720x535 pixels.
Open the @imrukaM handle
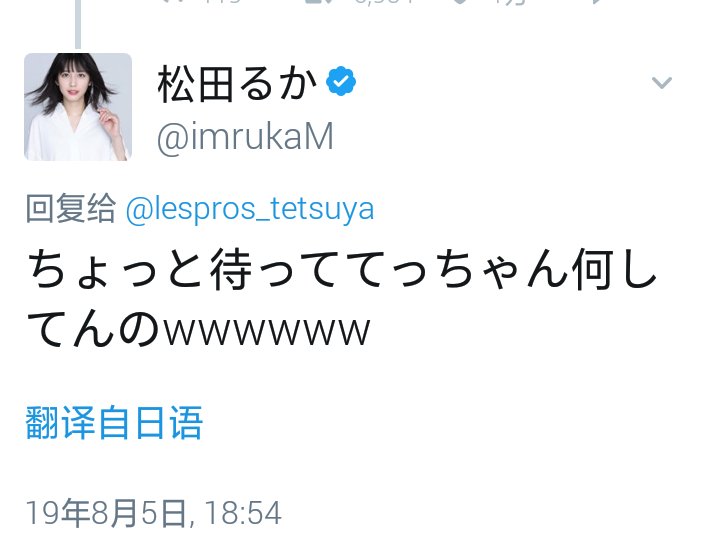point(245,138)
